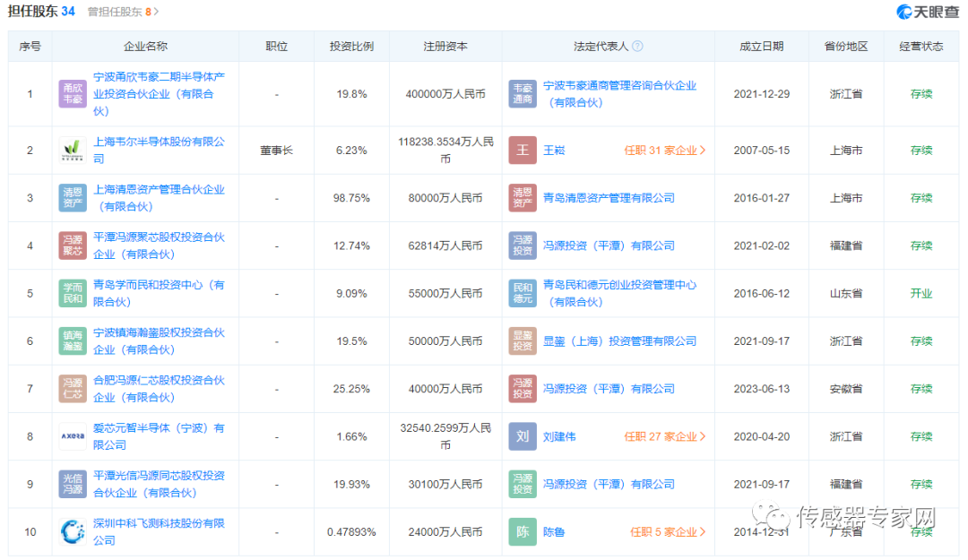Click the question mark beside 法定代表人
The image size is (968, 560).
pos(638,46)
